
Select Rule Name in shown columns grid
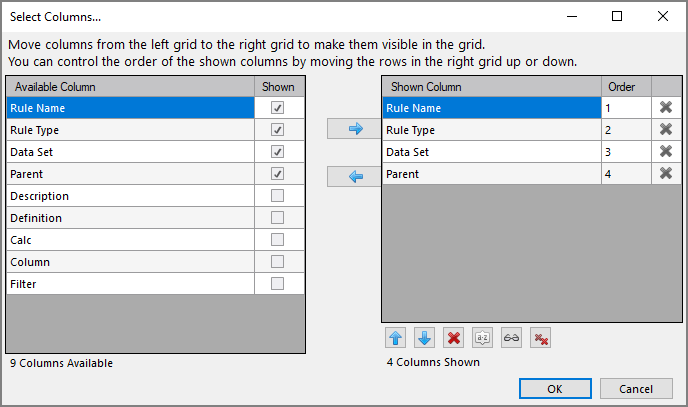tap(491, 108)
